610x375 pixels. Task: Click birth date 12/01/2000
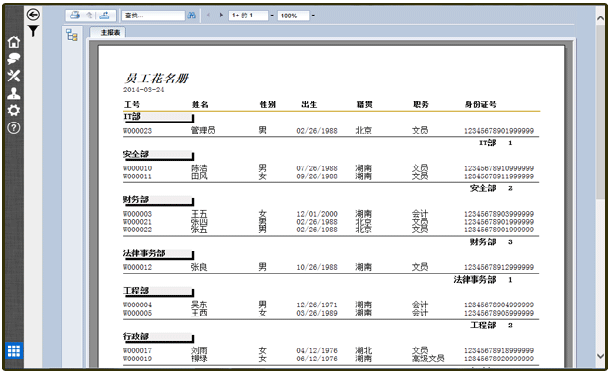click(x=317, y=214)
